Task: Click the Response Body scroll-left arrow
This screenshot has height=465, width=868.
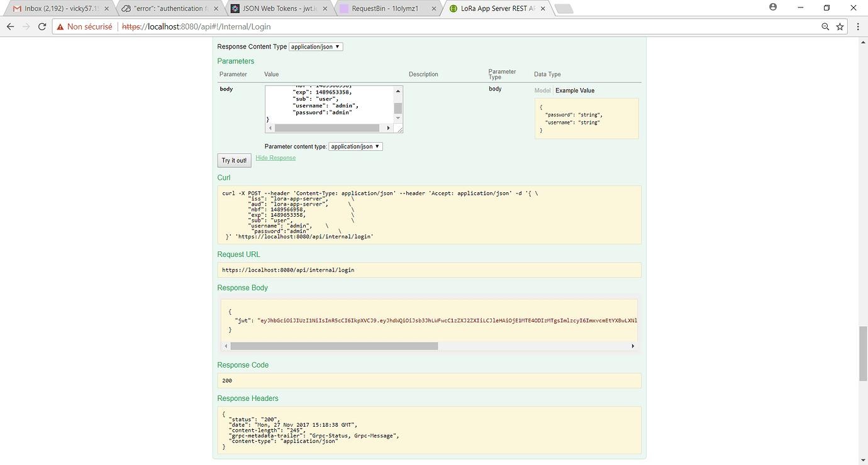Action: point(226,346)
